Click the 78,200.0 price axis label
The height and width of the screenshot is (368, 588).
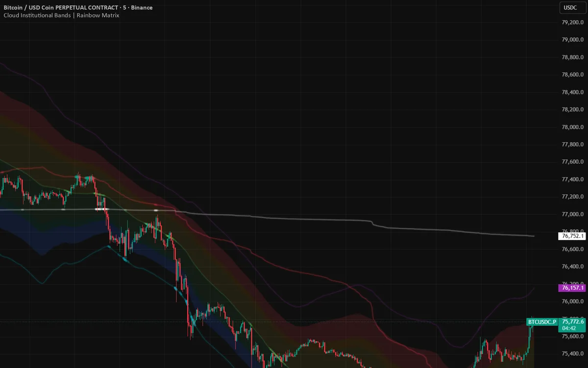click(572, 110)
